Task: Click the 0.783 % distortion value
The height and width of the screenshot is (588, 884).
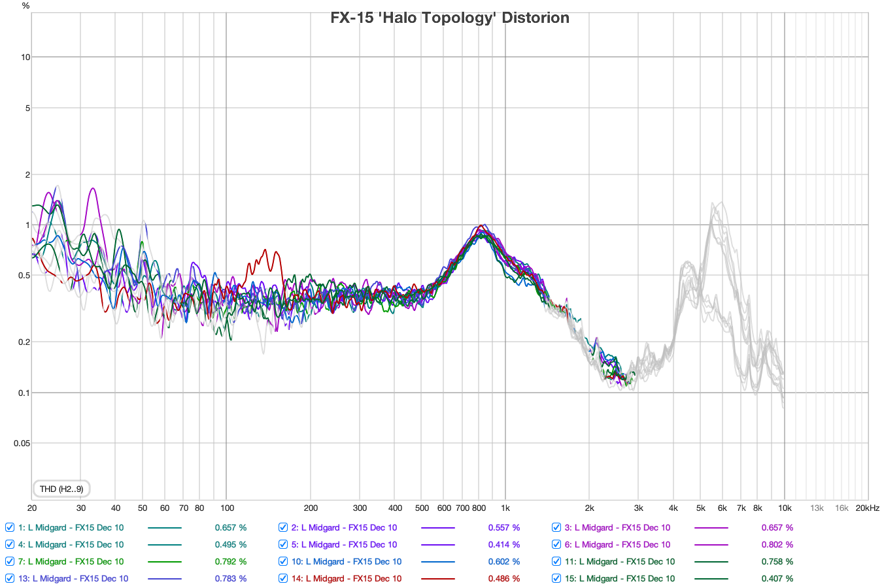Action: coord(231,578)
